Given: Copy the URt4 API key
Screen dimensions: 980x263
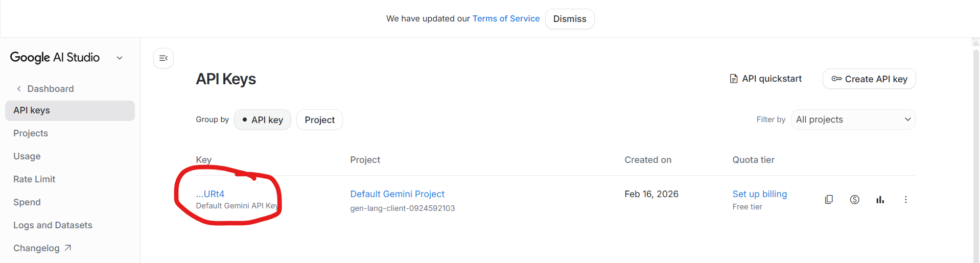Looking at the screenshot, I should pyautogui.click(x=829, y=200).
